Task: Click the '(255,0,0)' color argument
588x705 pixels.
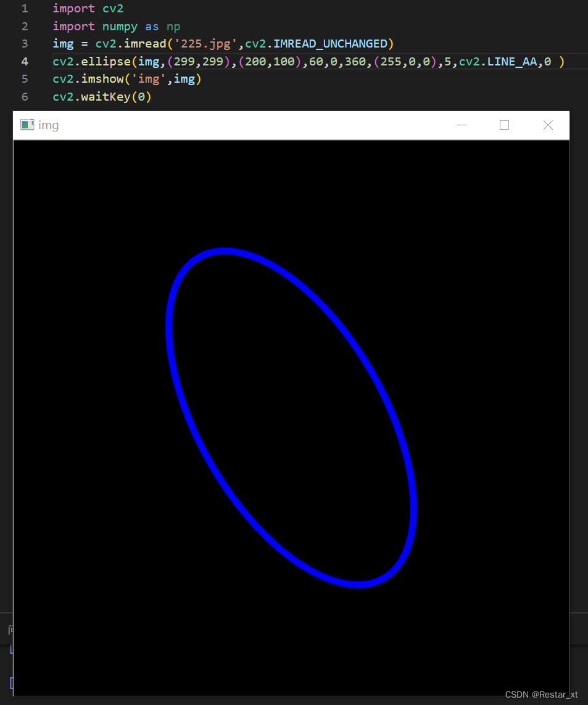Action: coord(405,62)
